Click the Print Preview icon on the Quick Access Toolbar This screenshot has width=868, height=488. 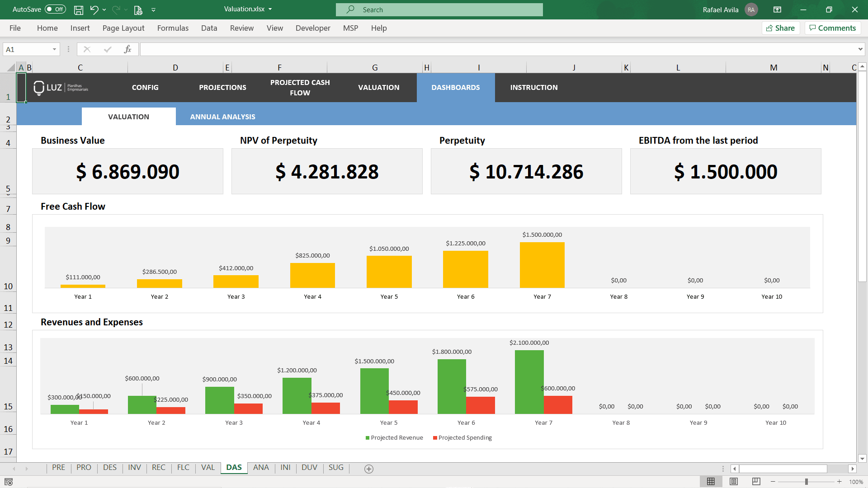point(138,9)
